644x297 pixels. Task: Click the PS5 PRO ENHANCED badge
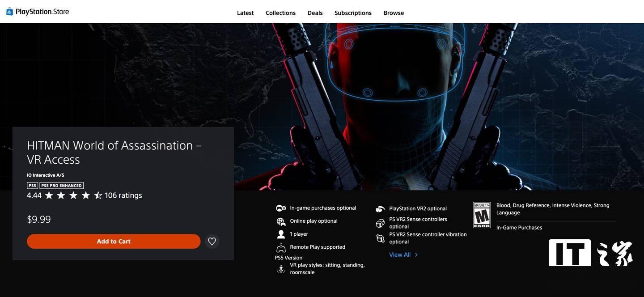click(62, 186)
